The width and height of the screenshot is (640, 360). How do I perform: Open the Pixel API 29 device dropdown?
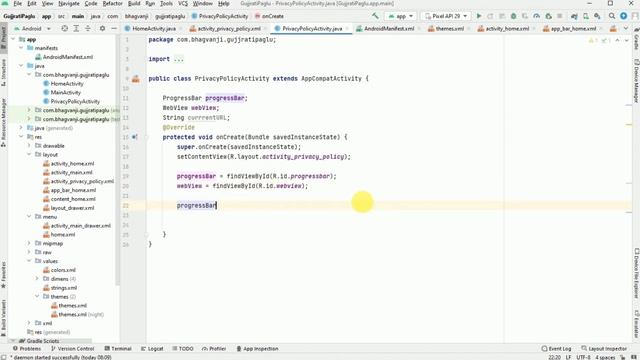tap(445, 16)
